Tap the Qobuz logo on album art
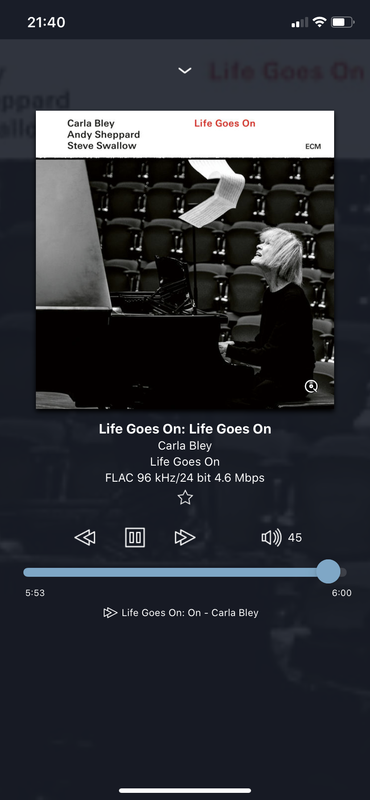Image resolution: width=370 pixels, height=800 pixels. tap(311, 386)
